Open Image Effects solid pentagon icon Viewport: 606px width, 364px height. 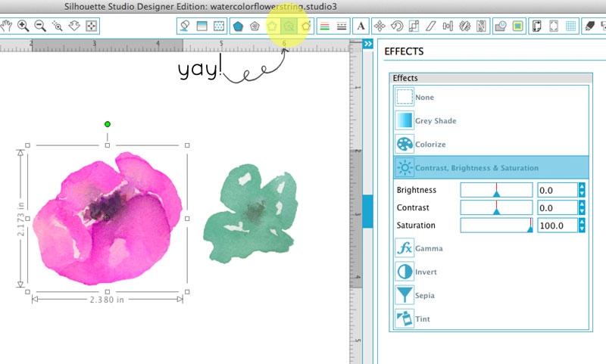click(x=238, y=26)
